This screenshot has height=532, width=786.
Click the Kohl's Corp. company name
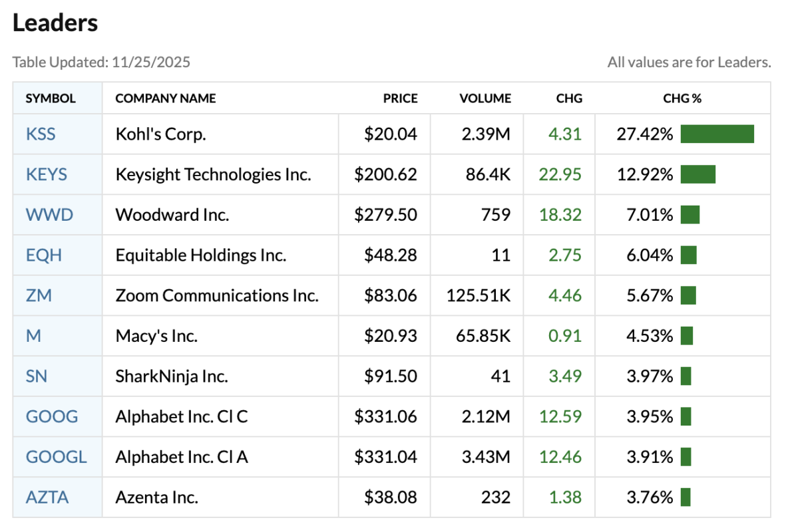161,134
